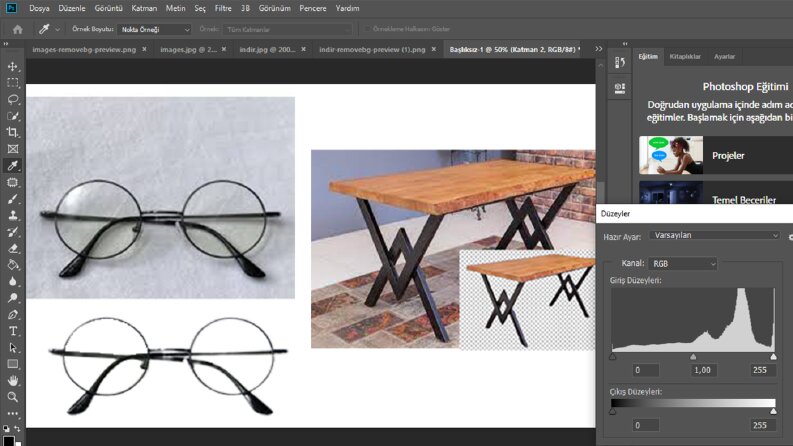Open the Filtre menu

pos(223,9)
